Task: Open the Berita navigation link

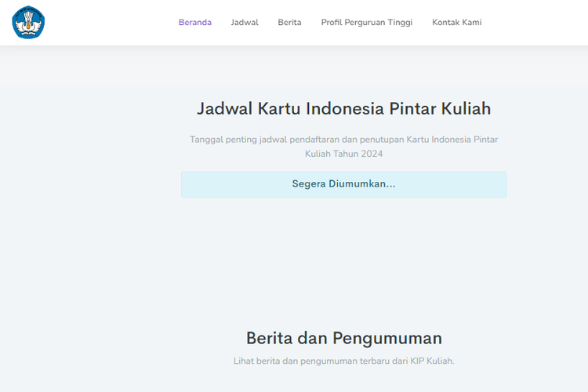Action: 289,23
